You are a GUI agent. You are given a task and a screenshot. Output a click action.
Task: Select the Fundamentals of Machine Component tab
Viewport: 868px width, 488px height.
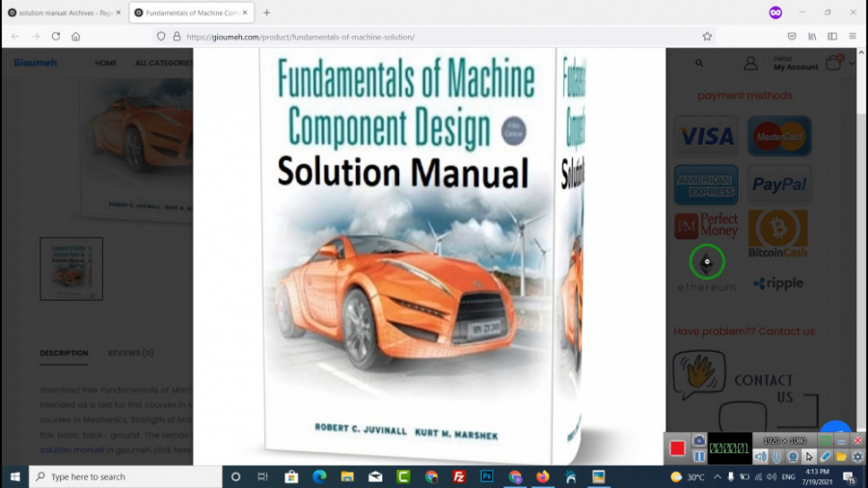click(192, 13)
